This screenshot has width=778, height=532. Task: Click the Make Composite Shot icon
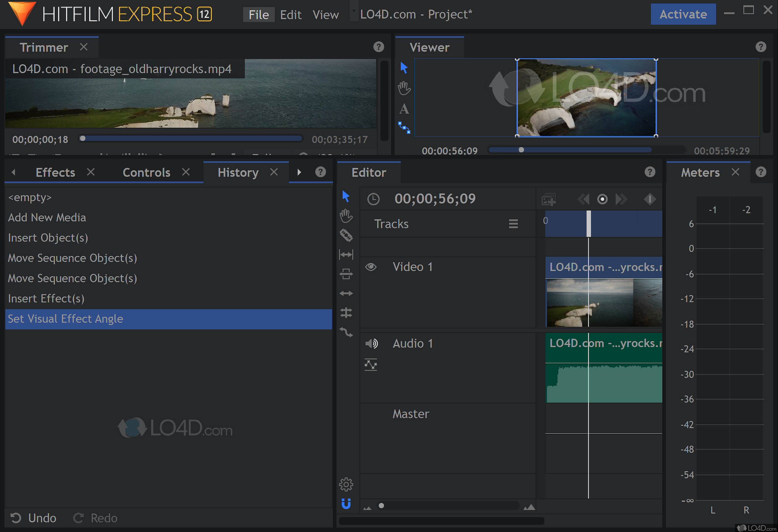tap(549, 200)
